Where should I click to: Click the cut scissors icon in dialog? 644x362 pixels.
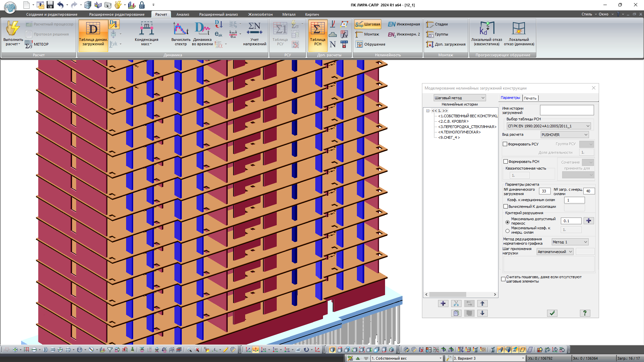[456, 304]
